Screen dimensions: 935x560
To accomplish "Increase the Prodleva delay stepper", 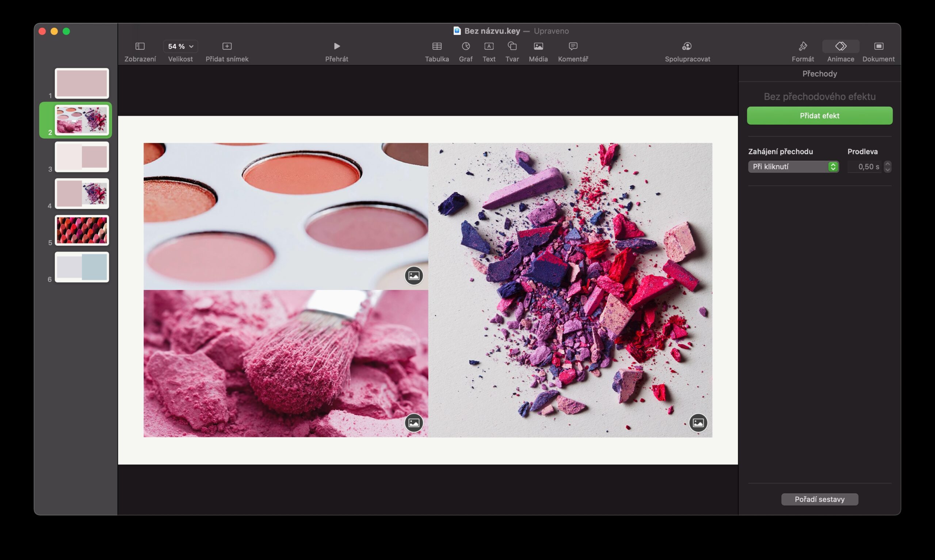I will [888, 164].
